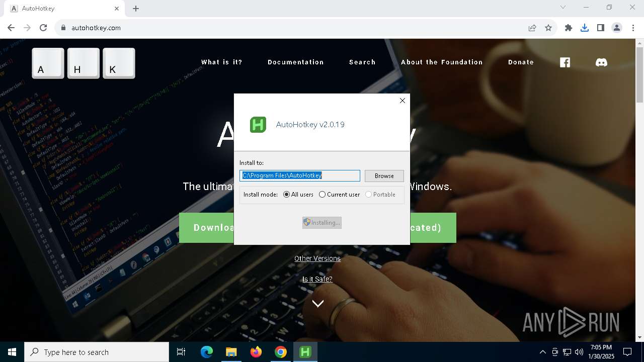644x362 pixels.
Task: Click the Browse button in installer
Action: pos(384,176)
